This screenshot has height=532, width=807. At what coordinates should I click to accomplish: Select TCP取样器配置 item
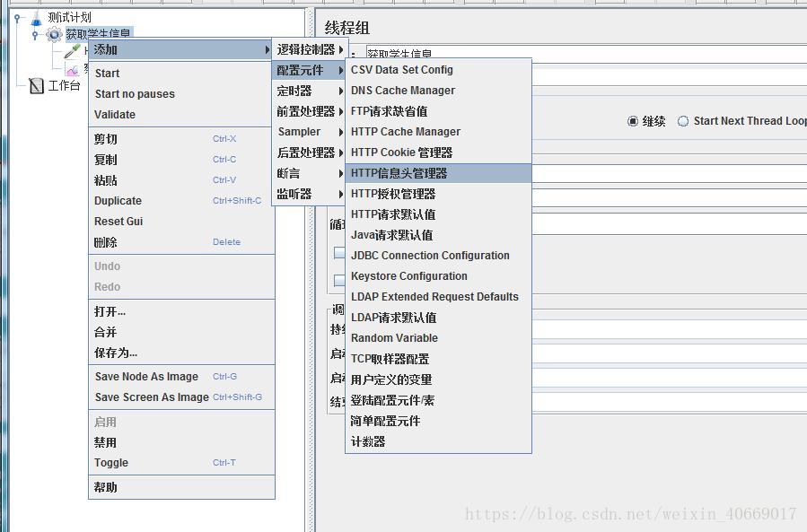pyautogui.click(x=438, y=359)
